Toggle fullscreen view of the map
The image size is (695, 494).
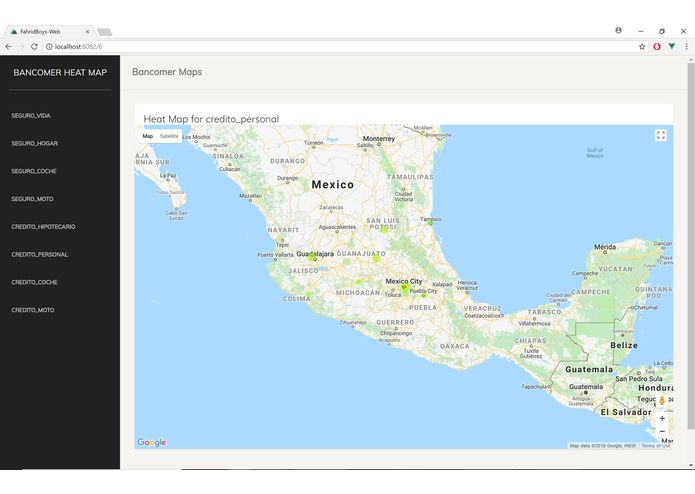click(660, 135)
